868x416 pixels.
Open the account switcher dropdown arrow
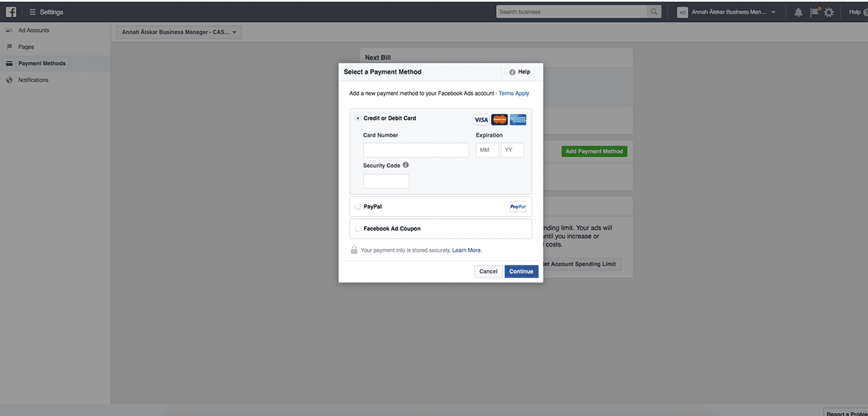[x=773, y=12]
